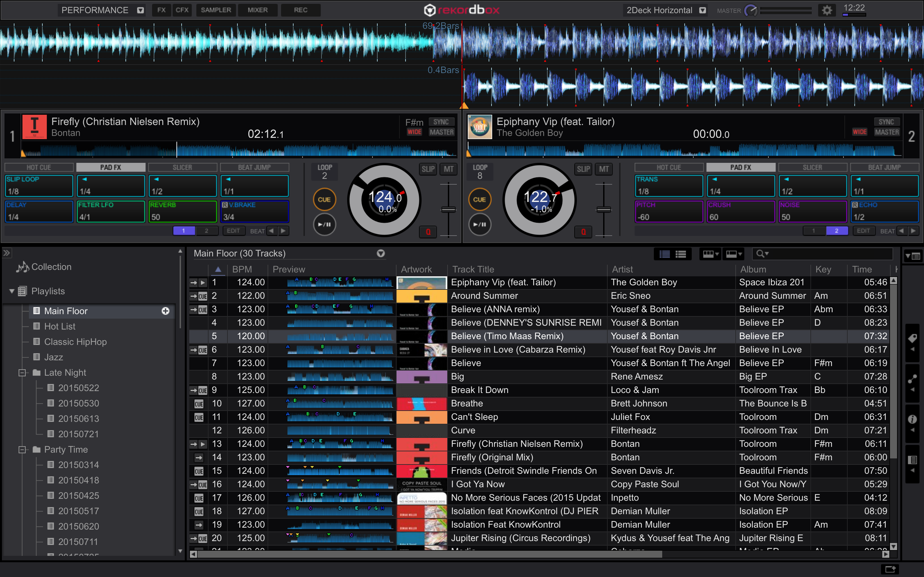The image size is (924, 577).
Task: Click deck 1 tempo slider handle
Action: [448, 210]
